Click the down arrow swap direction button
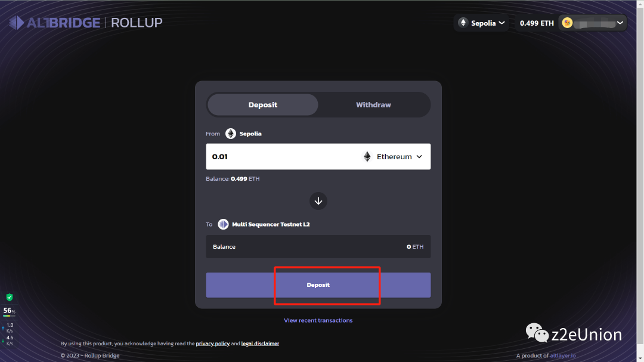Image resolution: width=644 pixels, height=362 pixels. tap(318, 201)
